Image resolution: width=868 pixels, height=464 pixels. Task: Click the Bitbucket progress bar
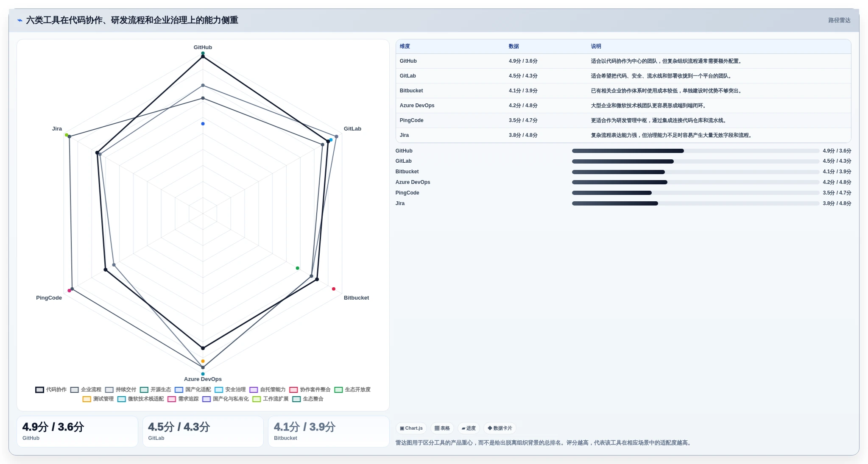(x=695, y=172)
